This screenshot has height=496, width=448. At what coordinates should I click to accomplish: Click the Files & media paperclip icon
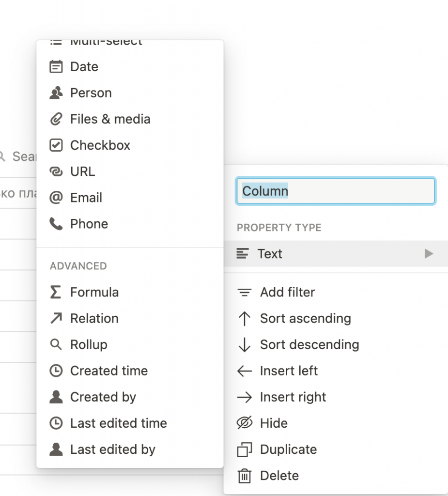(x=56, y=119)
